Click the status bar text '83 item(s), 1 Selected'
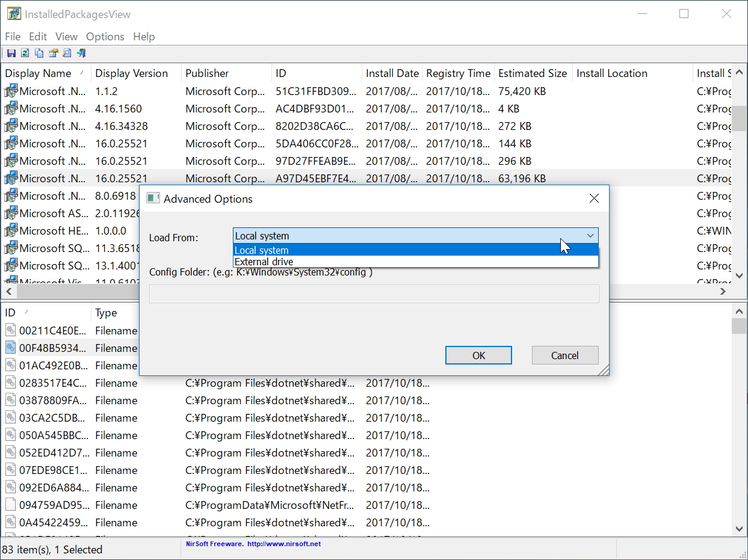The height and width of the screenshot is (560, 748). pyautogui.click(x=52, y=549)
